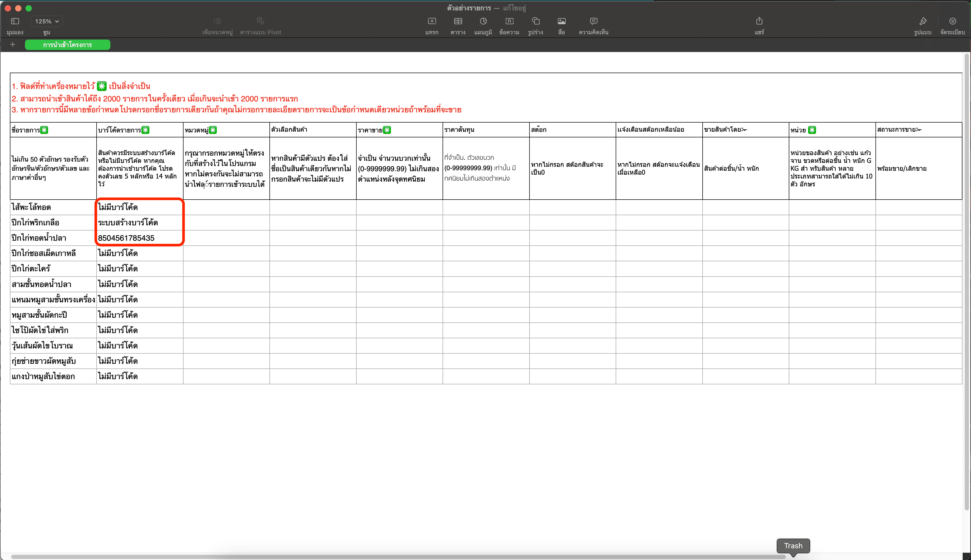Add a Table (ตาราง) from toolbar
This screenshot has height=560, width=971.
[x=458, y=21]
